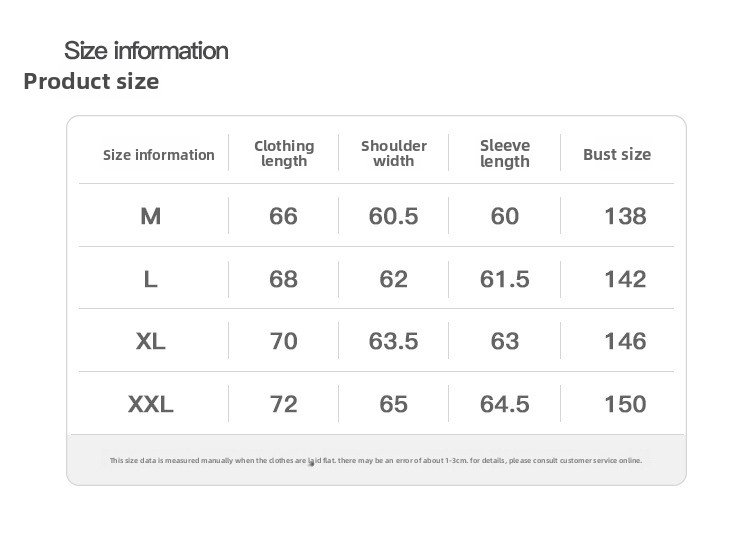The height and width of the screenshot is (546, 750).
Task: Select the M bust size value 138
Action: click(625, 216)
